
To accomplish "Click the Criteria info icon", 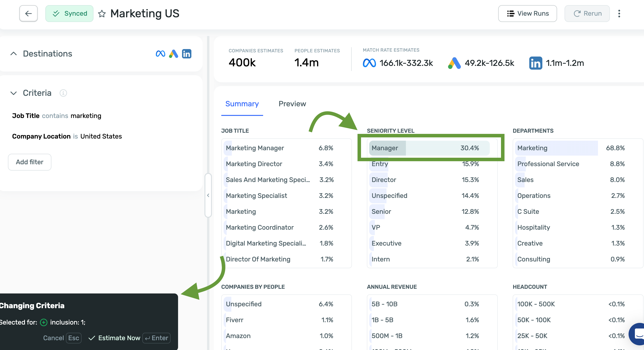I will (63, 93).
